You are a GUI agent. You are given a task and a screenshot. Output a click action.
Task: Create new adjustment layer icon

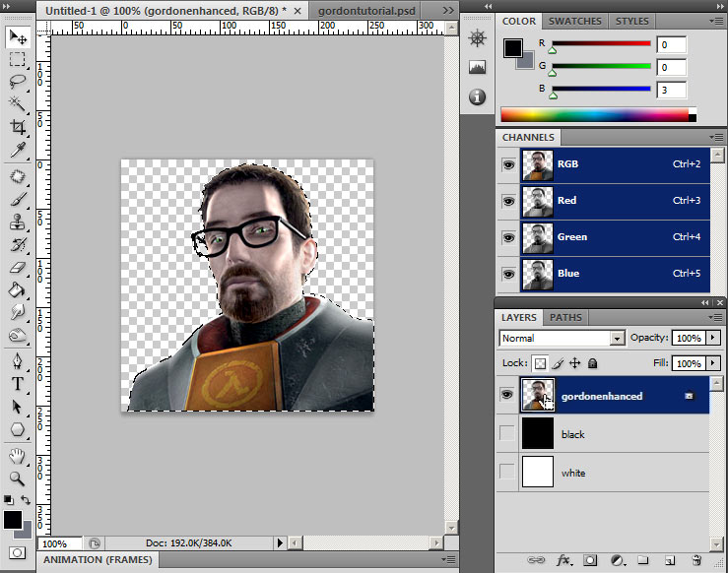point(618,560)
